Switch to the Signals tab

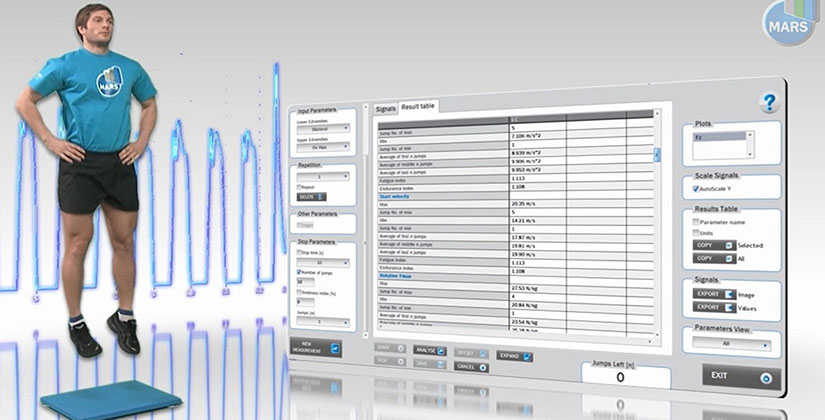[x=386, y=107]
